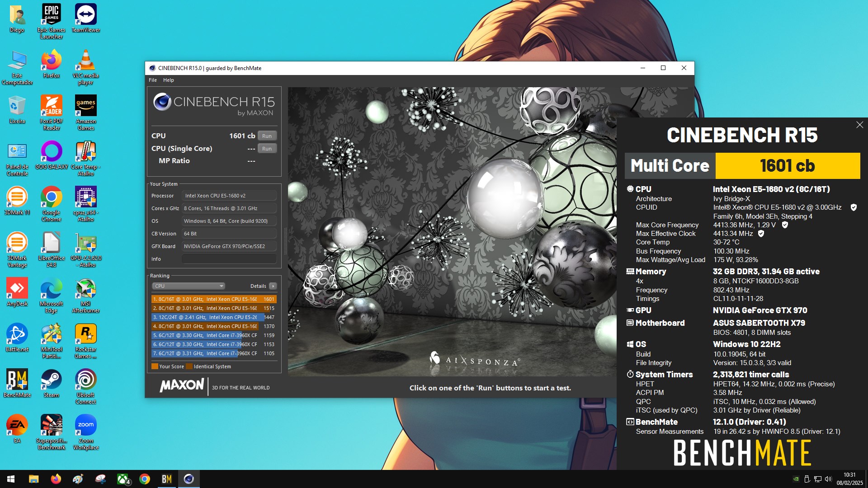The height and width of the screenshot is (488, 868).
Task: Launch Battle.net desktop icon
Action: click(17, 338)
